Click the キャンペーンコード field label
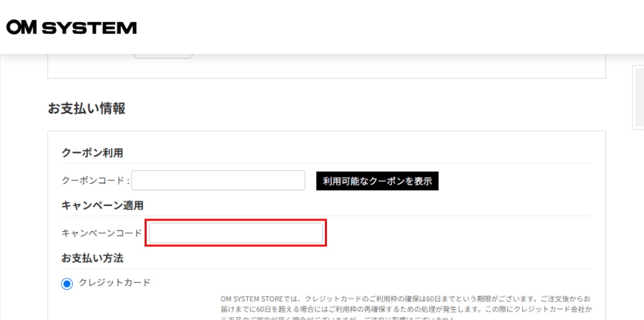Image resolution: width=644 pixels, height=320 pixels. 102,233
